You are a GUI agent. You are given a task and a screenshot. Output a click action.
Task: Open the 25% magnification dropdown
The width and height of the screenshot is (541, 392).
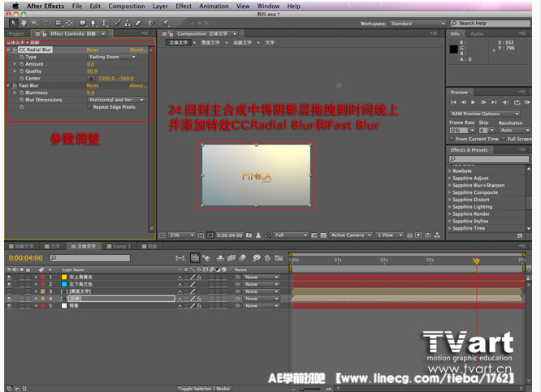pos(182,235)
